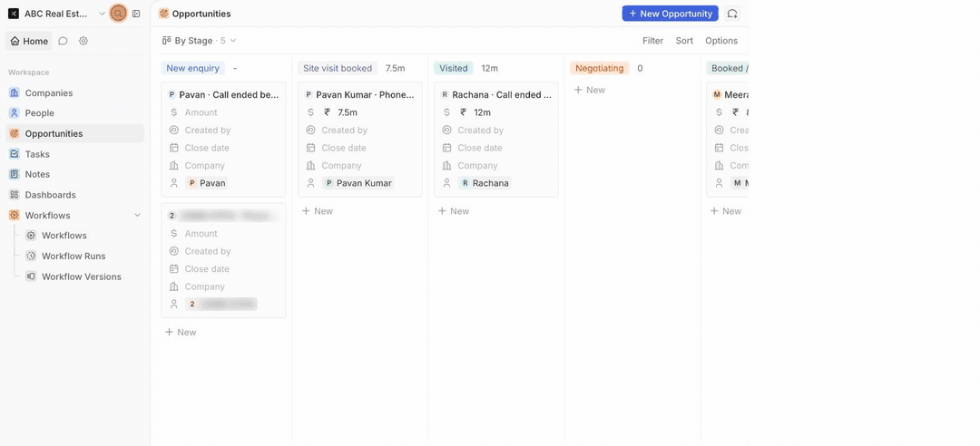The image size is (980, 446).
Task: Click the person icon on Pavan card
Action: (173, 183)
